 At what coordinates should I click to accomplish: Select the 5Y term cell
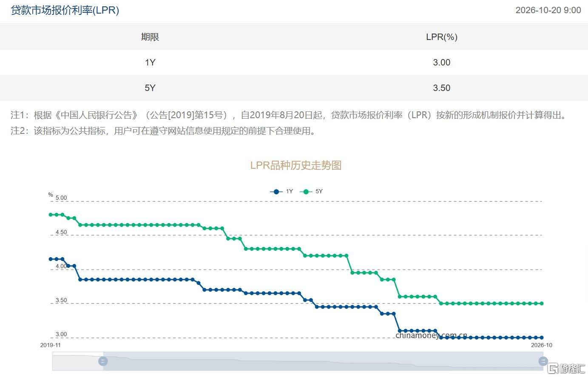pyautogui.click(x=150, y=88)
